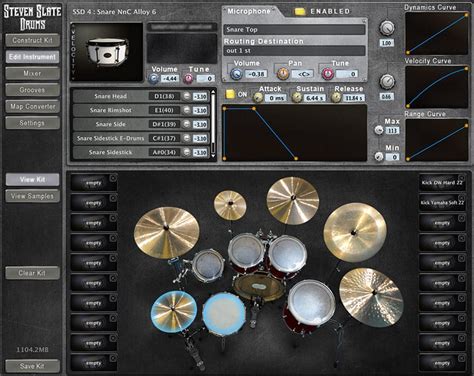
Task: Open the Settings page
Action: pyautogui.click(x=32, y=123)
